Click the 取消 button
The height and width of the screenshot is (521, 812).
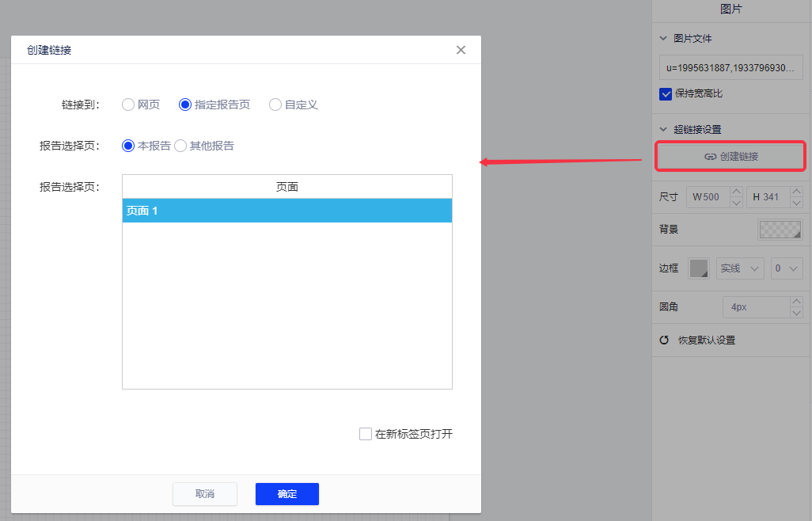point(205,494)
